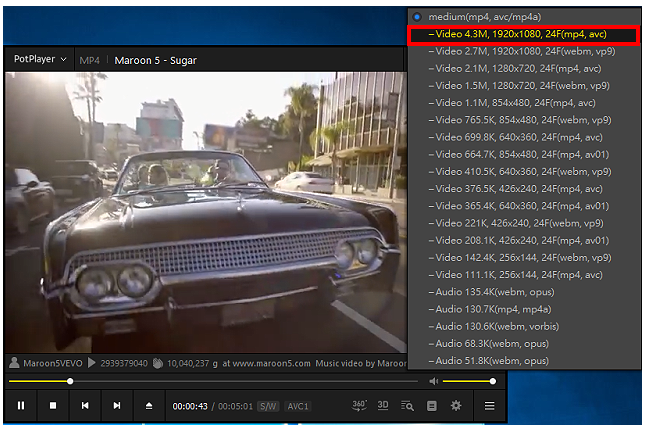Click the video frame showing car

(206, 212)
